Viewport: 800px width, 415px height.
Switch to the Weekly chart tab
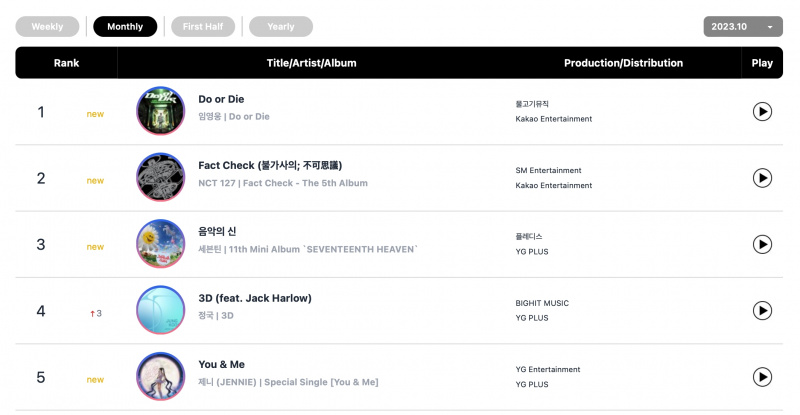47,27
